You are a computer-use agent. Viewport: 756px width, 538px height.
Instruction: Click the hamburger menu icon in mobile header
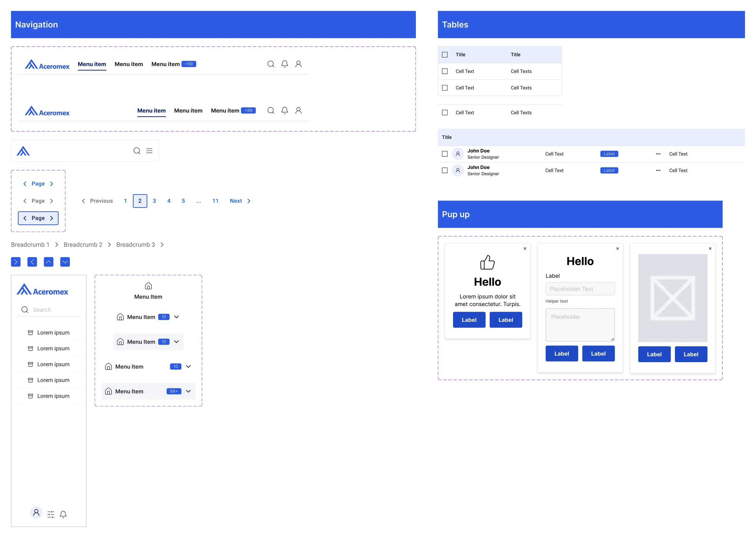149,151
